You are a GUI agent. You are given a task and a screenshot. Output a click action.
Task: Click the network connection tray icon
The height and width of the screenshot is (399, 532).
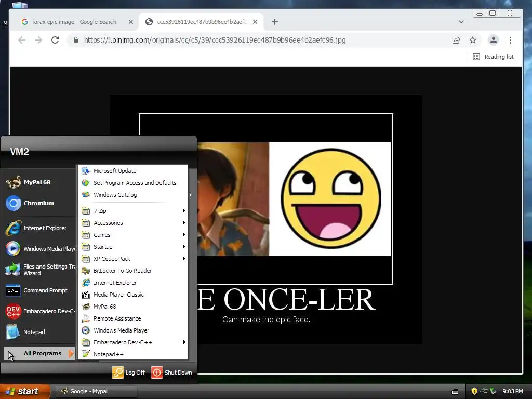484,391
